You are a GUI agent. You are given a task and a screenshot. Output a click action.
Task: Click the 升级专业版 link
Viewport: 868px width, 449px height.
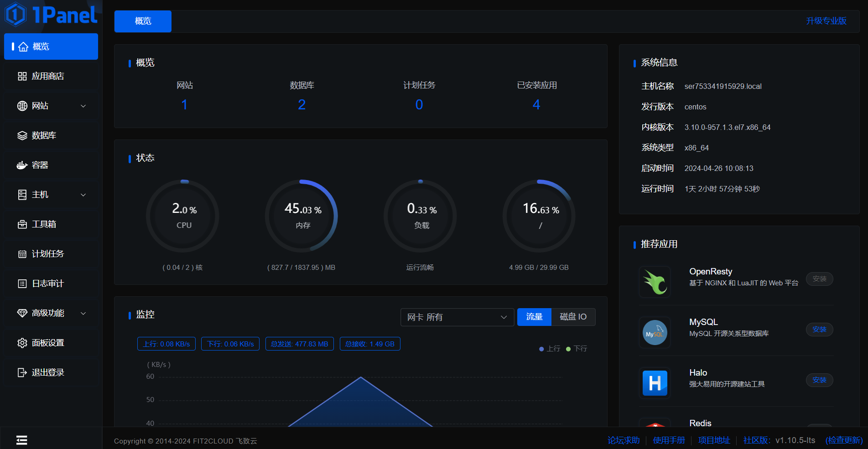point(826,21)
